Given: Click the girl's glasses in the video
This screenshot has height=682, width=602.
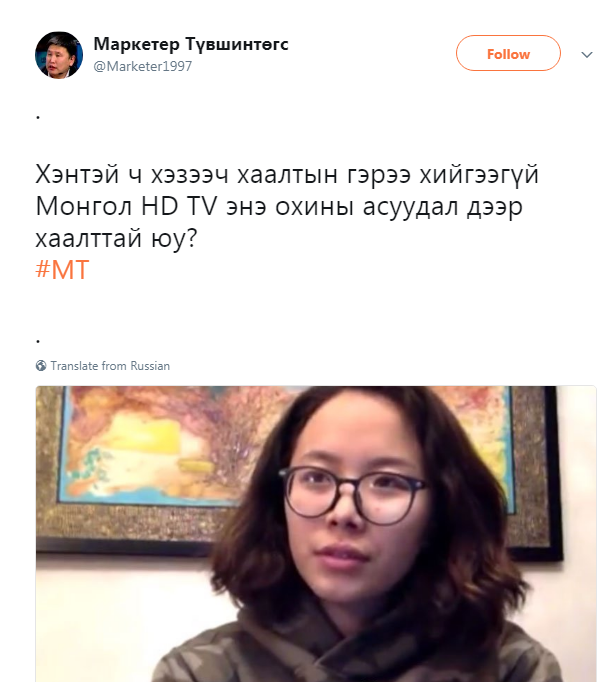Looking at the screenshot, I should 351,496.
